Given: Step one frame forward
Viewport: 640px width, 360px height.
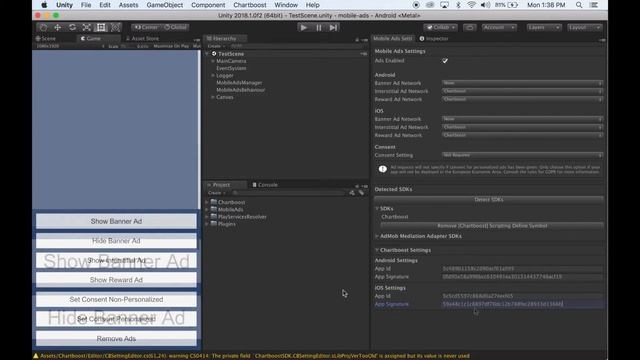Looking at the screenshot, I should click(333, 28).
